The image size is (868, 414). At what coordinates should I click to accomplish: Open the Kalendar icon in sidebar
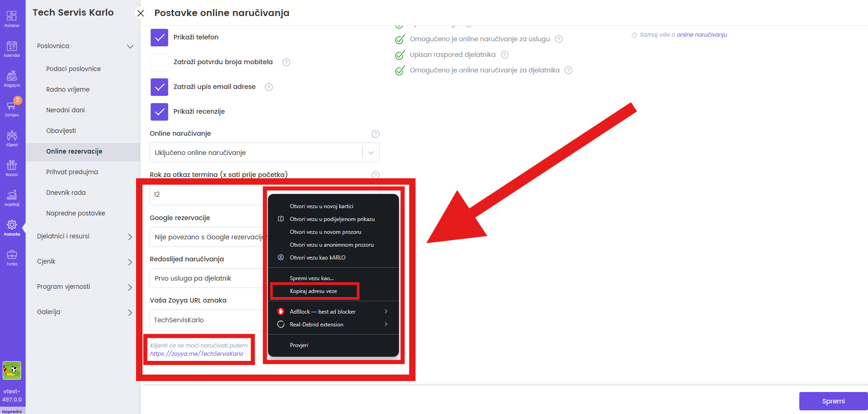(x=12, y=49)
